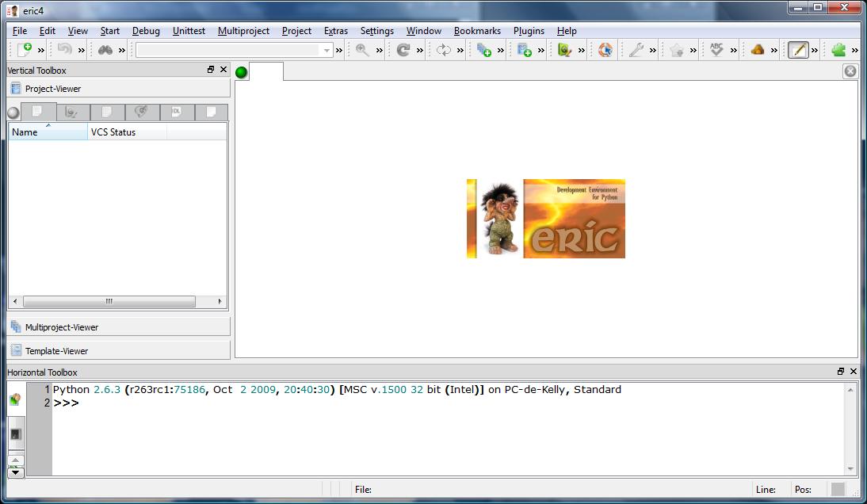
Task: Switch to the Others tab in Project-Viewer
Action: 212,113
